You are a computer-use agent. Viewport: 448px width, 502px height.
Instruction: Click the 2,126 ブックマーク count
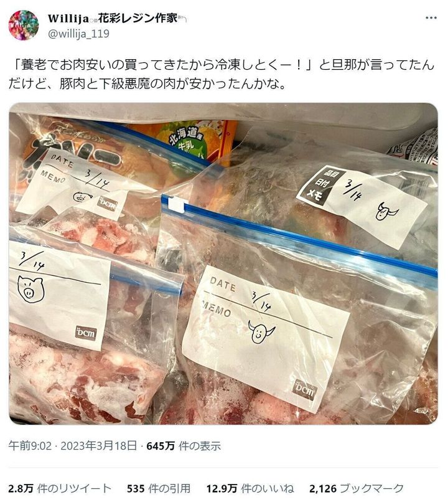tap(357, 488)
